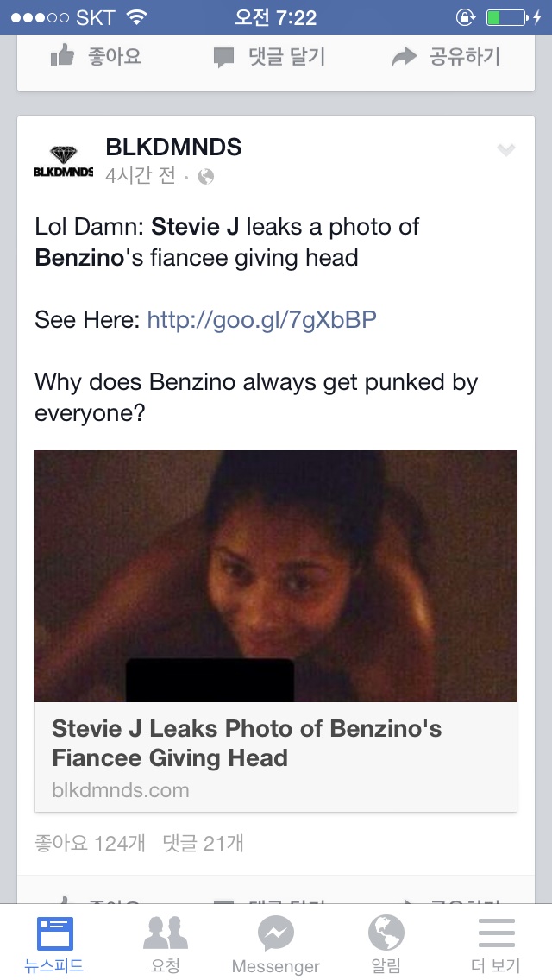Tap the thumbs-up 좋아요 icon on the upper post
Image resolution: width=552 pixels, height=980 pixels.
[63, 57]
